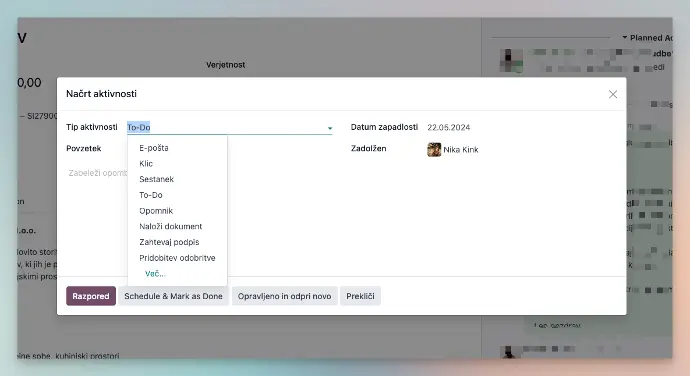Open the Zadolžen field Nika Kink
690x376 pixels.
(460, 150)
